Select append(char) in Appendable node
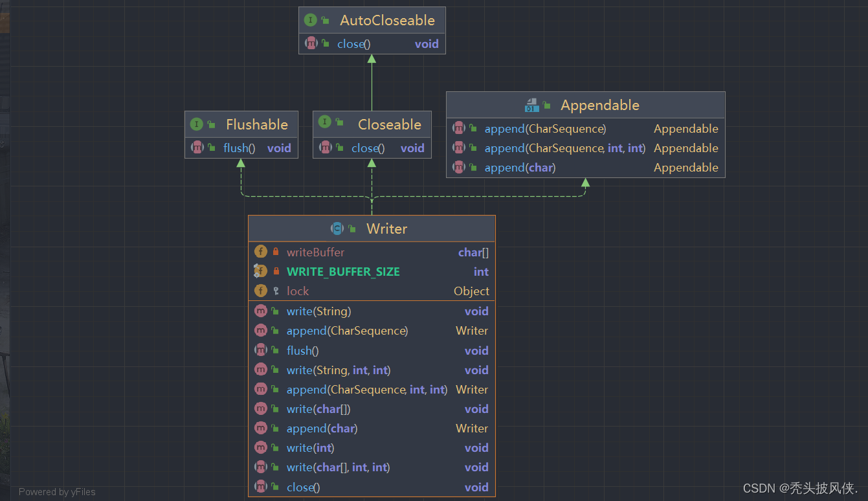 (x=586, y=168)
